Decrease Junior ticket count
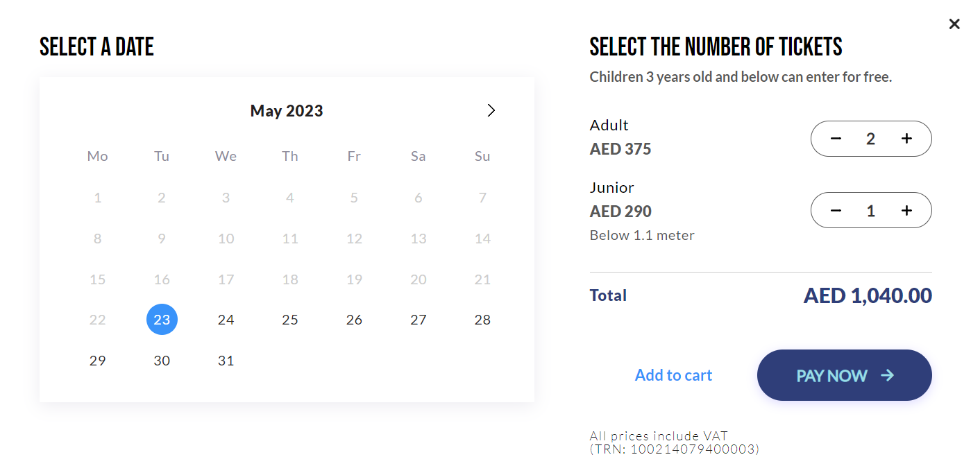The image size is (980, 466). click(836, 211)
